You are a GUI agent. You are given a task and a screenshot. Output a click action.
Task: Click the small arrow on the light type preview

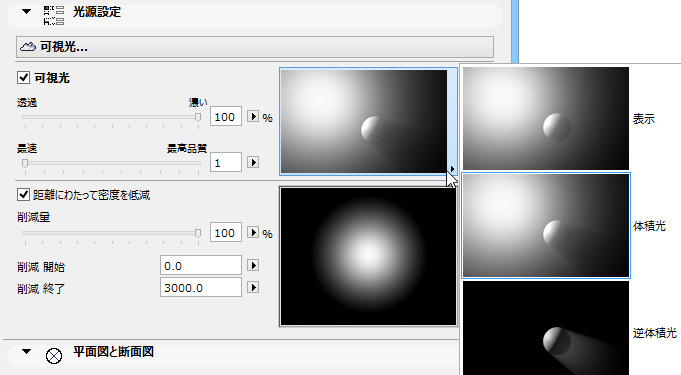452,169
